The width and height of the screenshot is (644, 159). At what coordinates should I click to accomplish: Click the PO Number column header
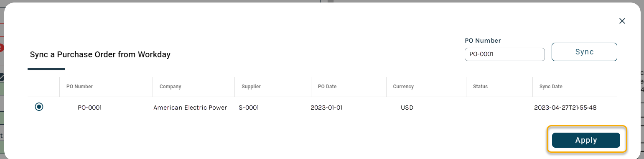[x=79, y=87]
